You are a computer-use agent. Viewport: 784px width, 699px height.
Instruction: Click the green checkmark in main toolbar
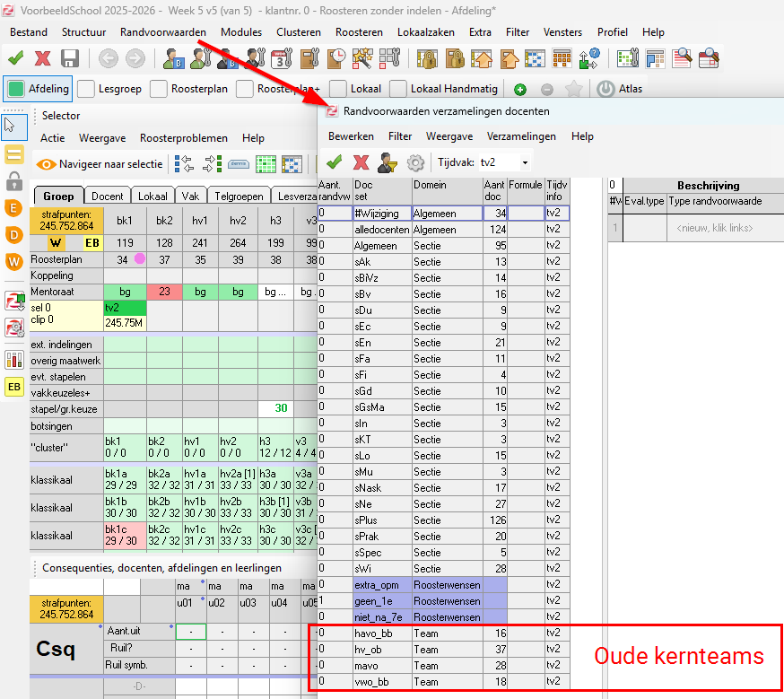click(15, 58)
